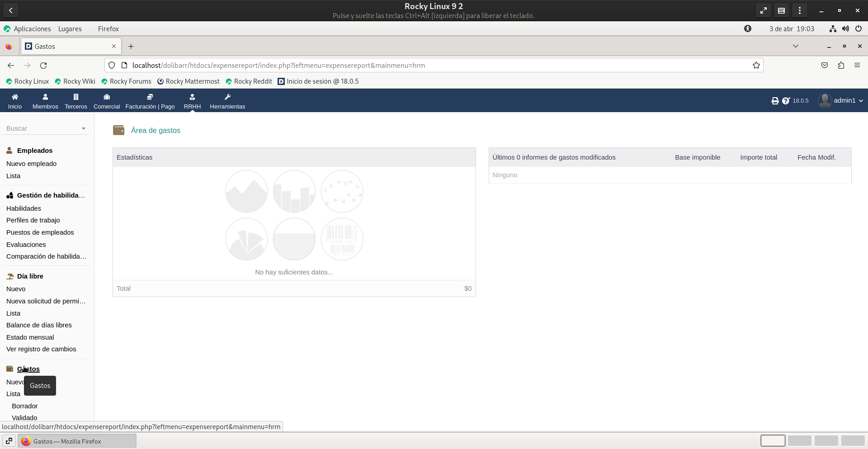
Task: Go to Terceros module
Action: 76,97
